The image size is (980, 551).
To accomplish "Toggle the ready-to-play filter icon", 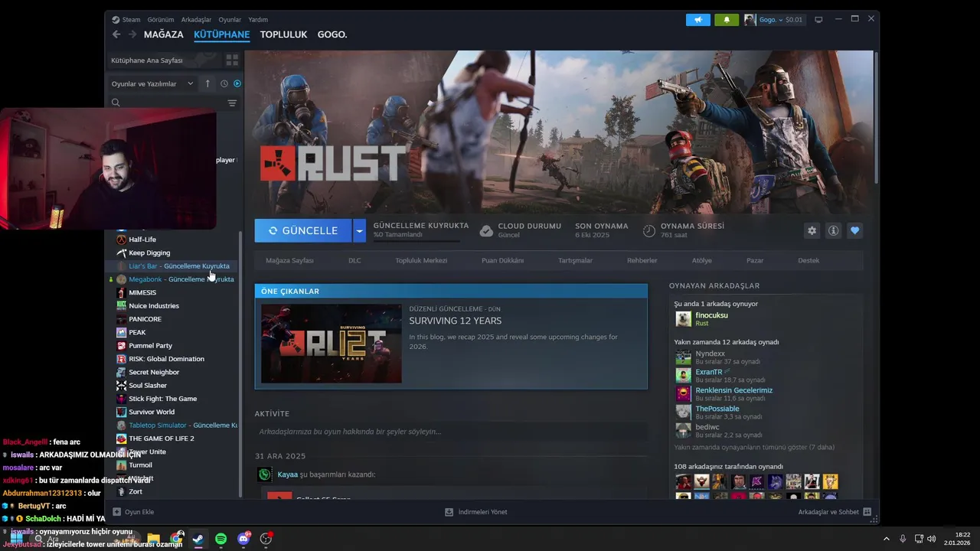I will (237, 83).
